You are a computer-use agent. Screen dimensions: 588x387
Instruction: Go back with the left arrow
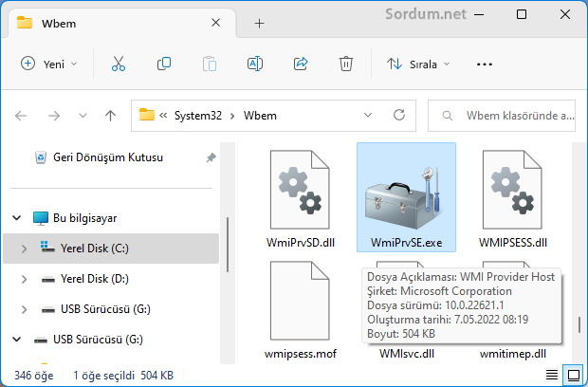point(21,116)
